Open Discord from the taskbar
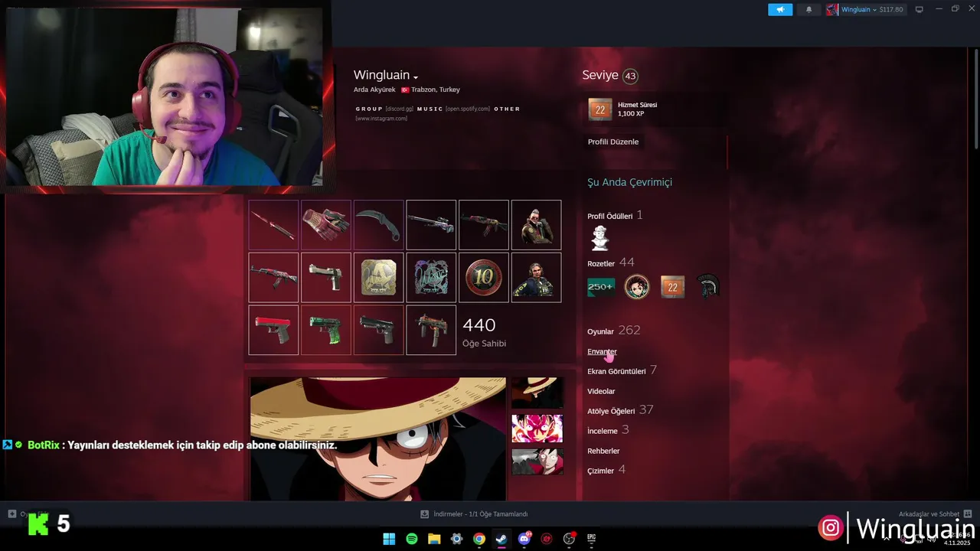The image size is (980, 551). pos(524,539)
